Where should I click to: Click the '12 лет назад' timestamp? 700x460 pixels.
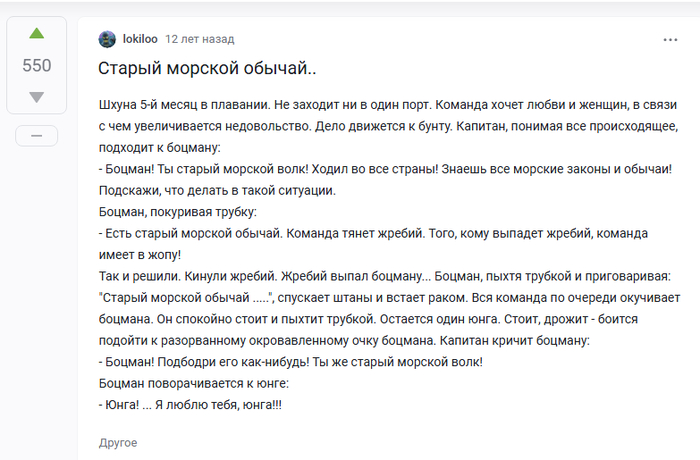tap(200, 39)
